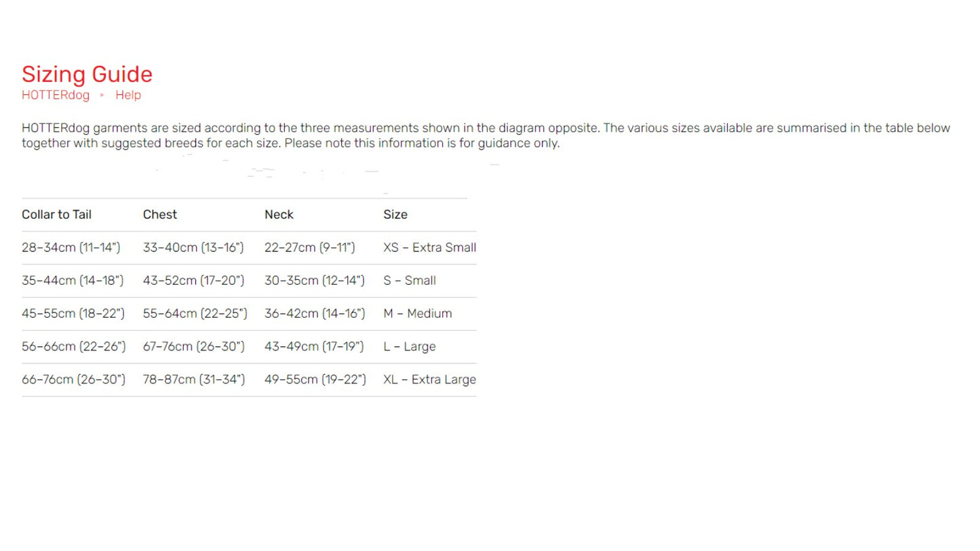
Task: Select the Neck column header
Action: (x=279, y=214)
